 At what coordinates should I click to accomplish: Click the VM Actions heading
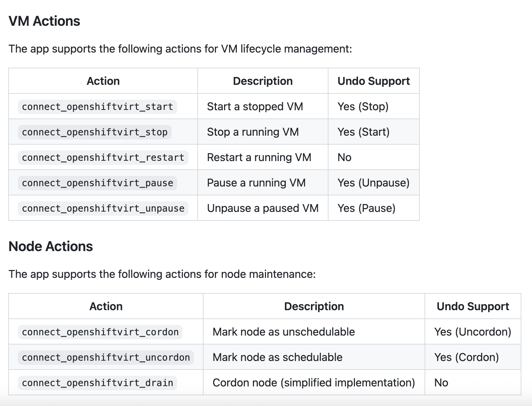pyautogui.click(x=44, y=21)
